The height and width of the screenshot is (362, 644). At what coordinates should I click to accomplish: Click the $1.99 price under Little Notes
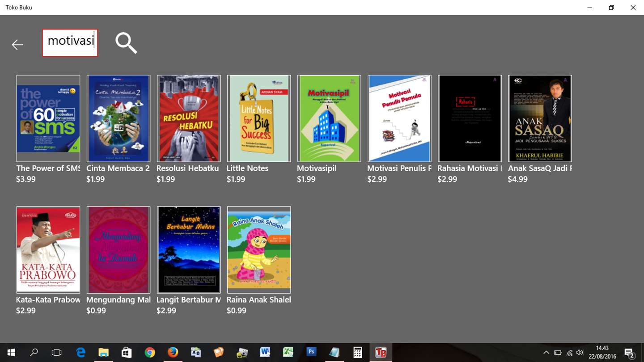[237, 179]
